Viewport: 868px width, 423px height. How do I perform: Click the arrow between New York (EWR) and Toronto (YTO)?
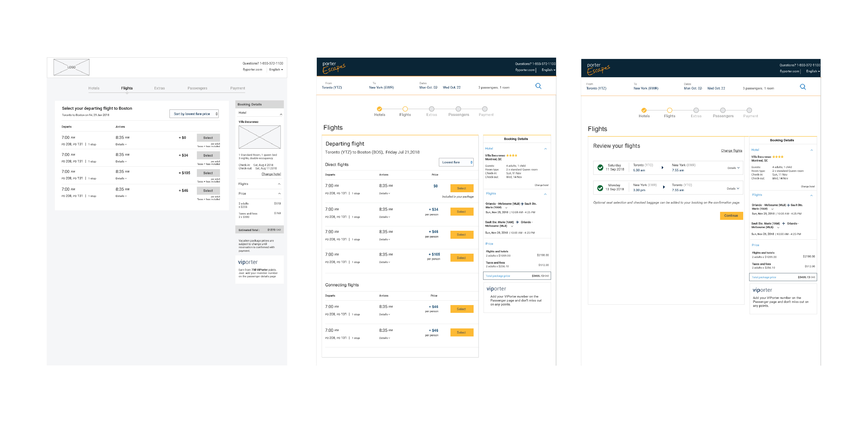(664, 187)
